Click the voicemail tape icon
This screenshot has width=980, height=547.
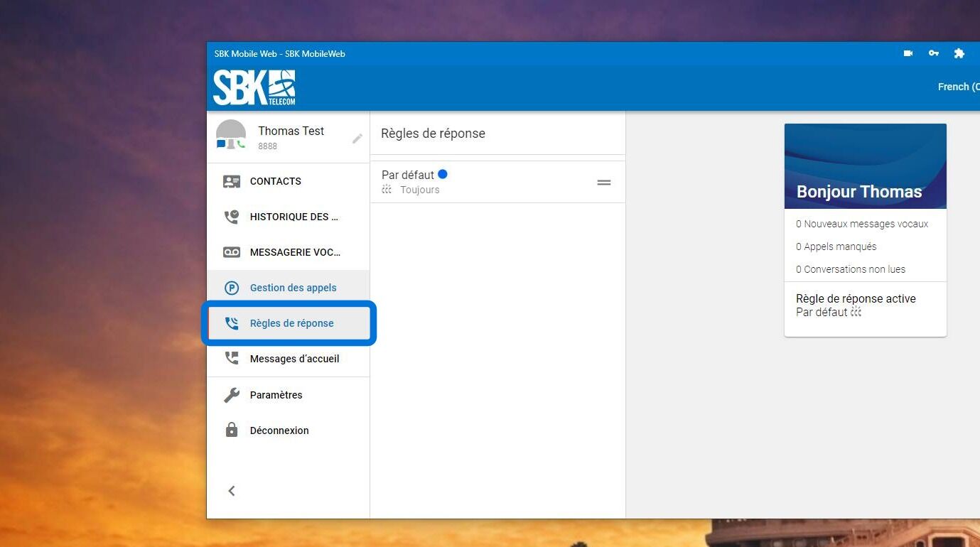tap(232, 252)
